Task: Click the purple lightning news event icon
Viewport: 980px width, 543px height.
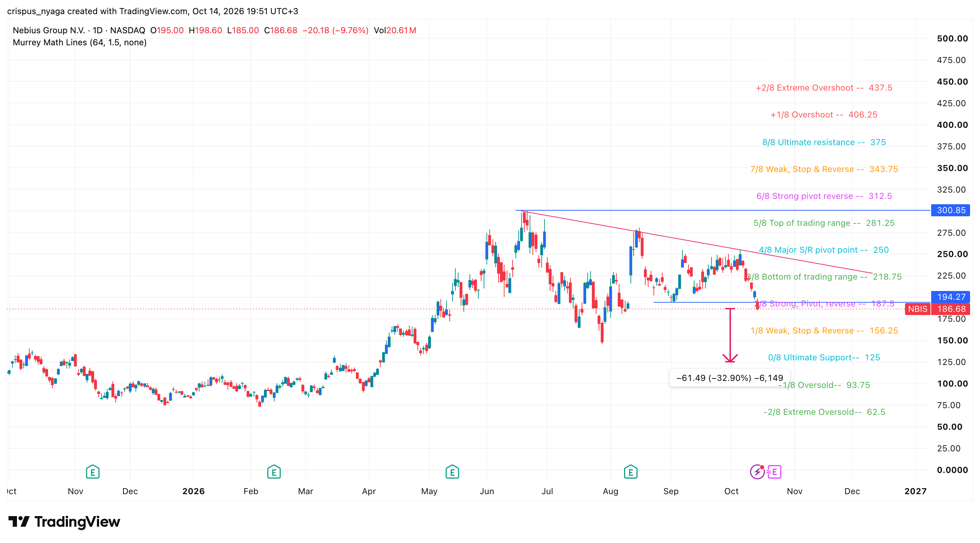Action: point(757,472)
